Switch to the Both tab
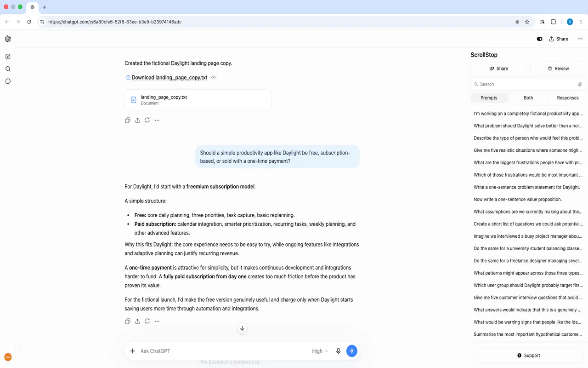588x368 pixels. coord(528,98)
